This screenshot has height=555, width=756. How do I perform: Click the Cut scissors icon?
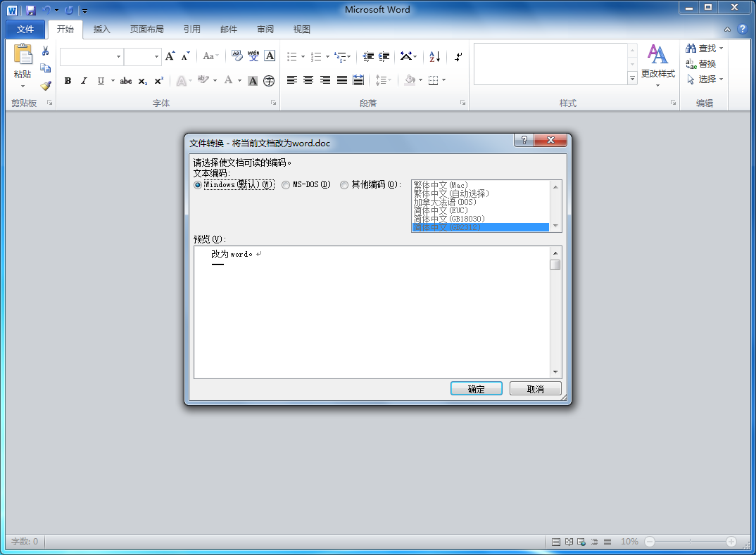[x=45, y=51]
